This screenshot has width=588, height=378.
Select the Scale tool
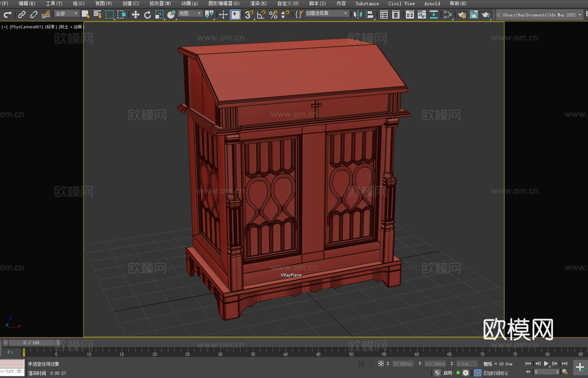159,14
